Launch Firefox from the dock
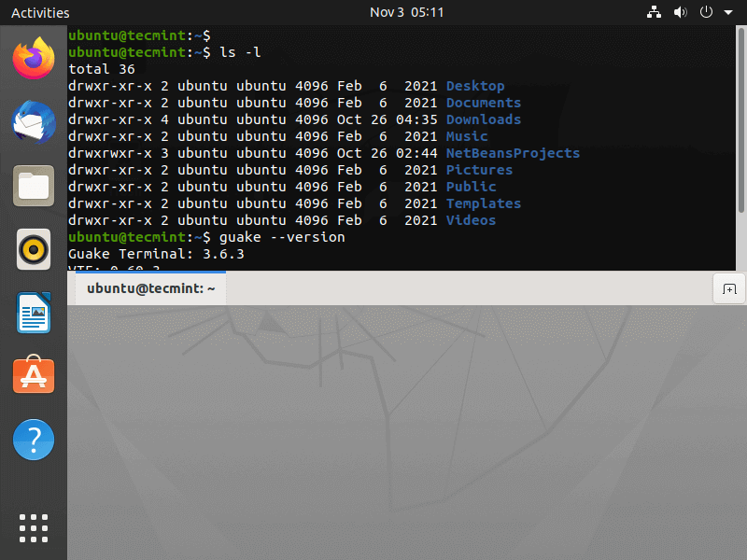The width and height of the screenshot is (747, 560). (33, 59)
